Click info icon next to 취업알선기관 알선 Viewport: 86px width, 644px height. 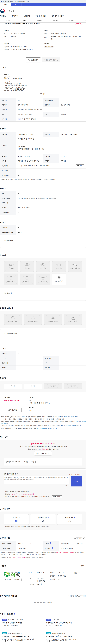click(48, 517)
